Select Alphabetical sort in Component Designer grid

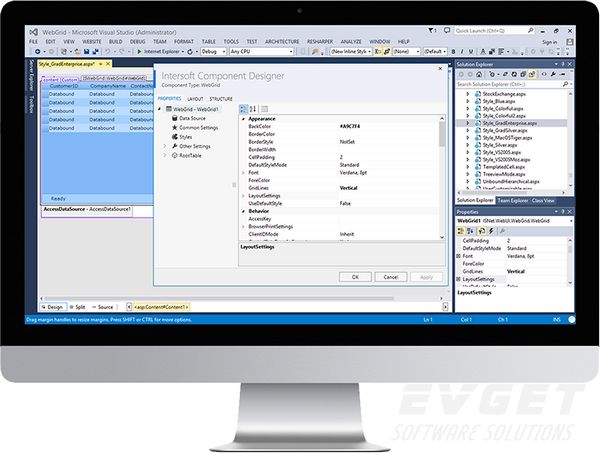tap(253, 109)
